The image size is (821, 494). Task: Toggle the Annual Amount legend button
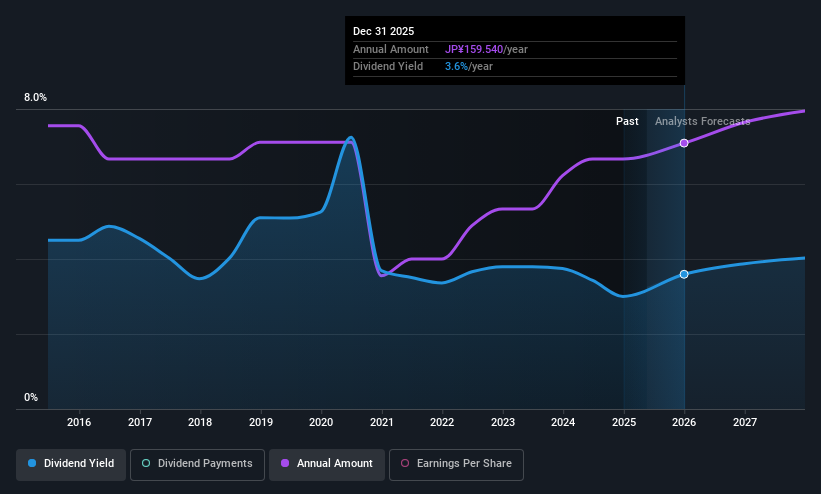327,465
